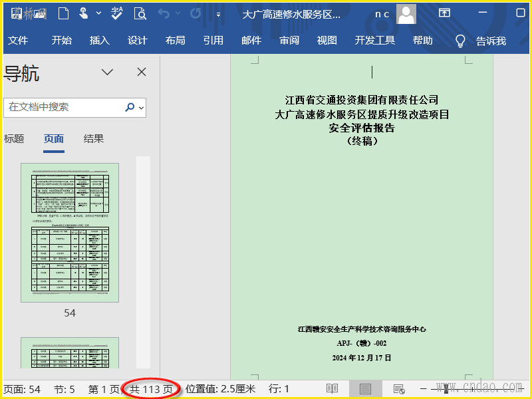Select the 布局 ribbon tab

176,41
